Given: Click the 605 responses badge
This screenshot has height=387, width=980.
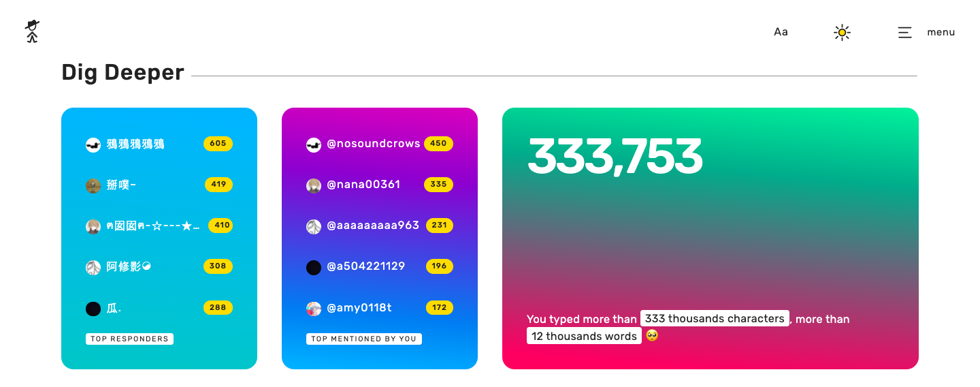Looking at the screenshot, I should click(218, 144).
